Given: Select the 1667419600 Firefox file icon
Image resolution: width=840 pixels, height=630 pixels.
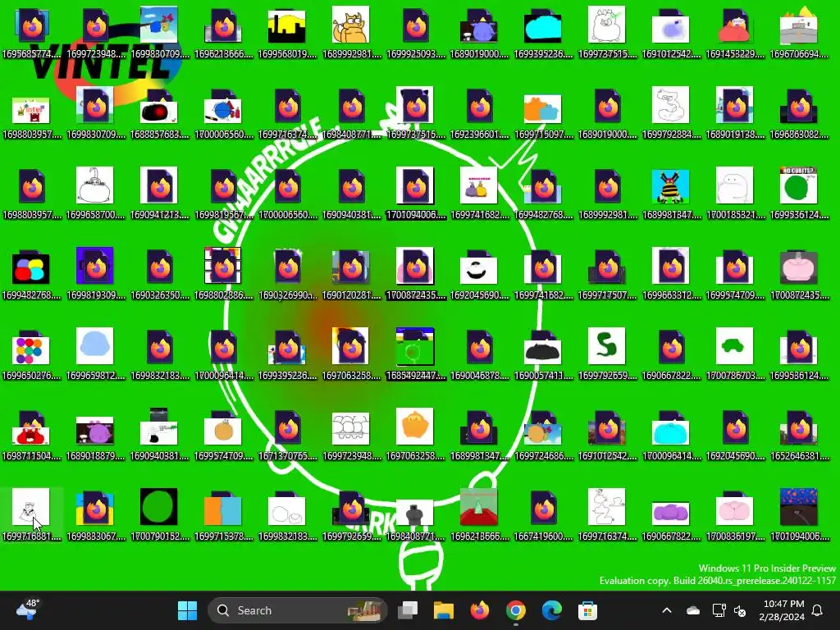Looking at the screenshot, I should point(543,514).
